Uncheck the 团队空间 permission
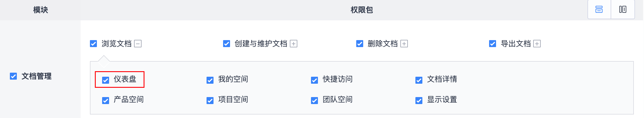The height and width of the screenshot is (118, 644). (314, 101)
